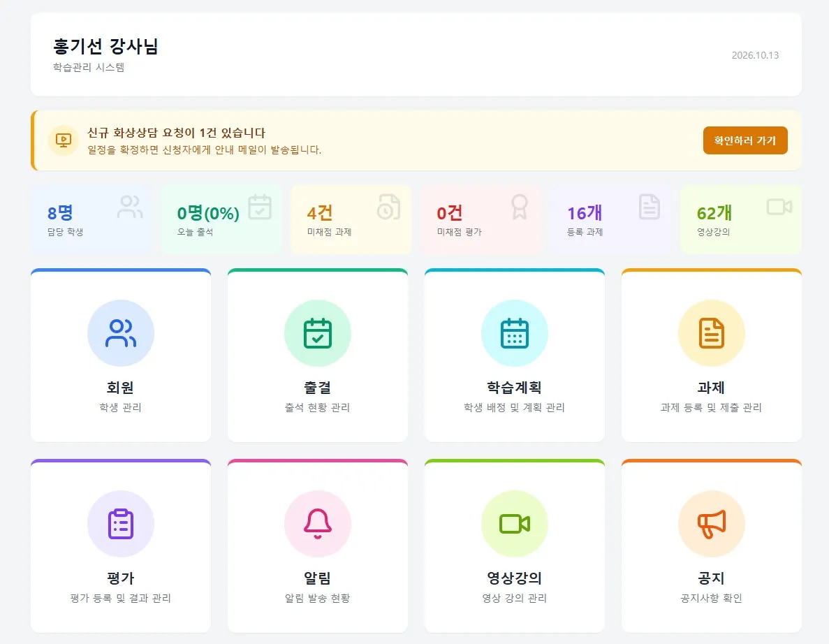The image size is (829, 644).
Task: Click the video consultation monitor icon in banner
Action: [64, 140]
